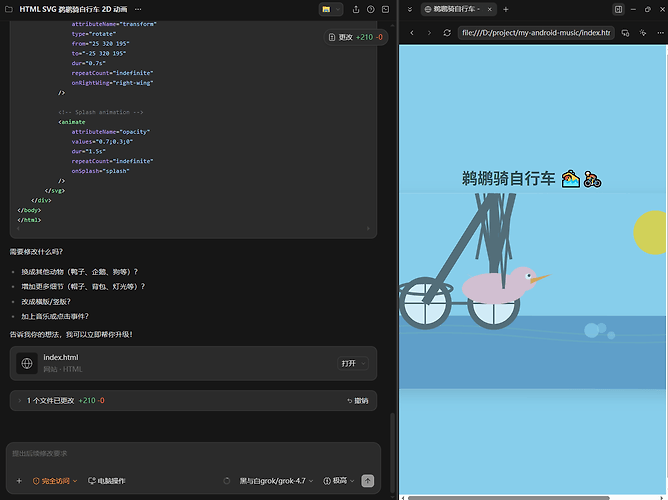Image resolution: width=668 pixels, height=500 pixels.
Task: Click the </body> closing tag in code
Action: (x=29, y=210)
